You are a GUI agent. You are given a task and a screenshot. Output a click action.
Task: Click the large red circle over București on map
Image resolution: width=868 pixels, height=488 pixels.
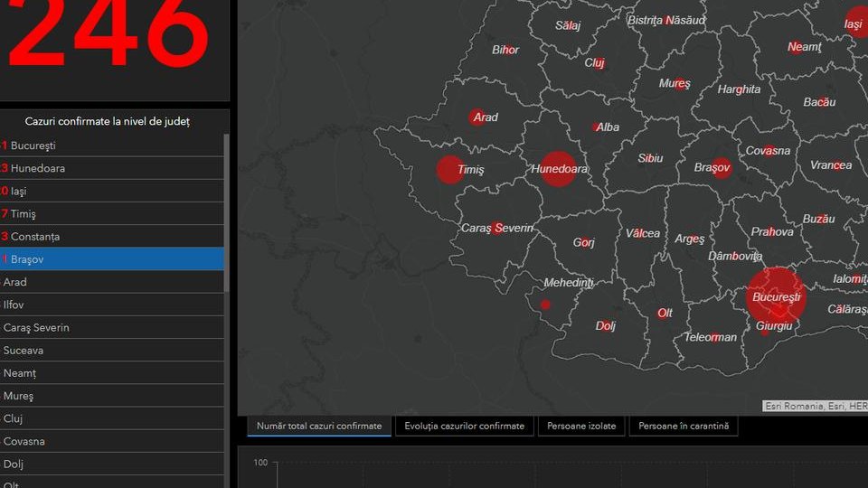click(x=776, y=296)
